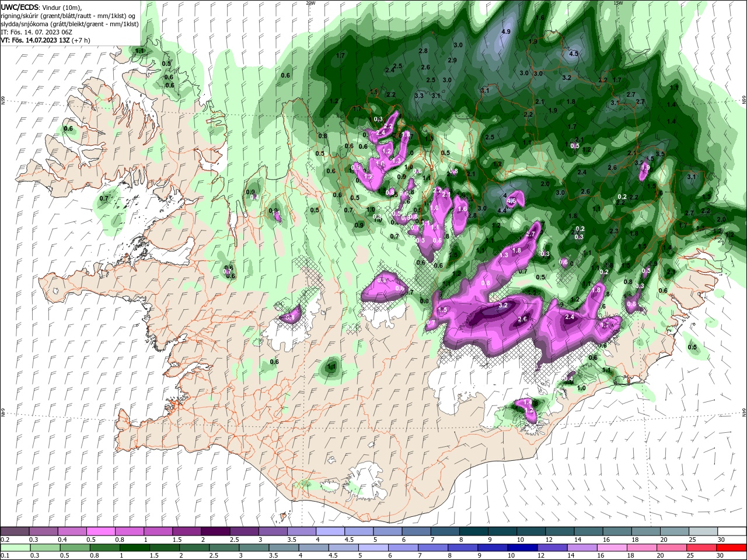Click the '15W' longitude label on top edge
747x560 pixels.
(618, 3)
